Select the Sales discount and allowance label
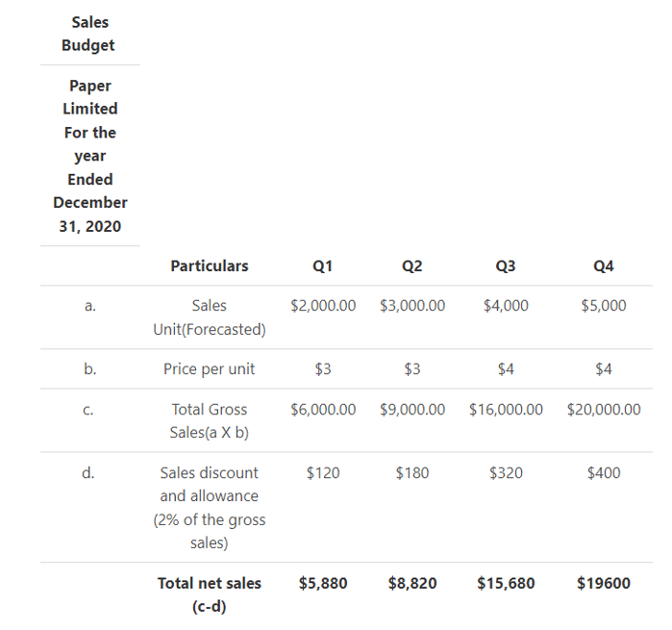Screen dimensions: 672x630 tap(209, 508)
